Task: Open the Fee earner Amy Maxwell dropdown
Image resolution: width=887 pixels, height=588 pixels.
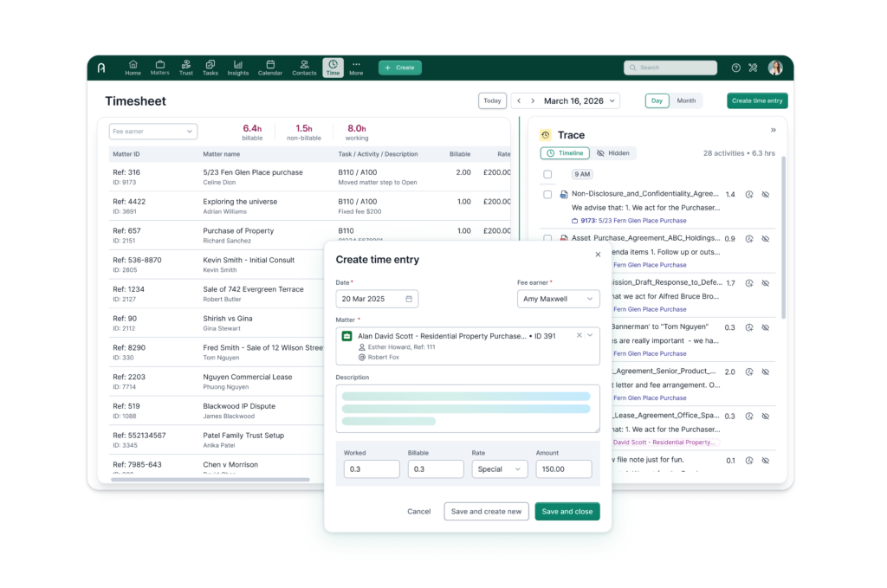Action: [559, 299]
